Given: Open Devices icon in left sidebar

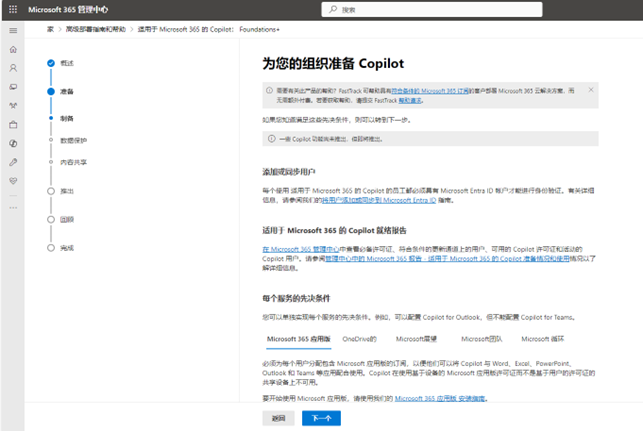Looking at the screenshot, I should [13, 87].
